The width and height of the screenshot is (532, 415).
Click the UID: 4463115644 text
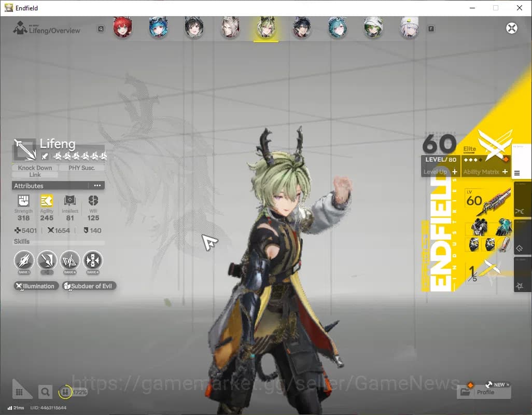(48, 408)
